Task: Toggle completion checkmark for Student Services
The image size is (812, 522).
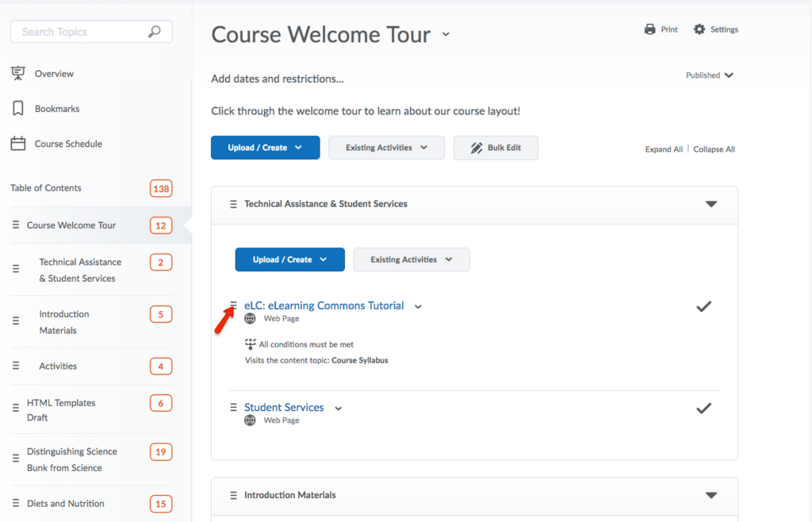Action: click(703, 408)
